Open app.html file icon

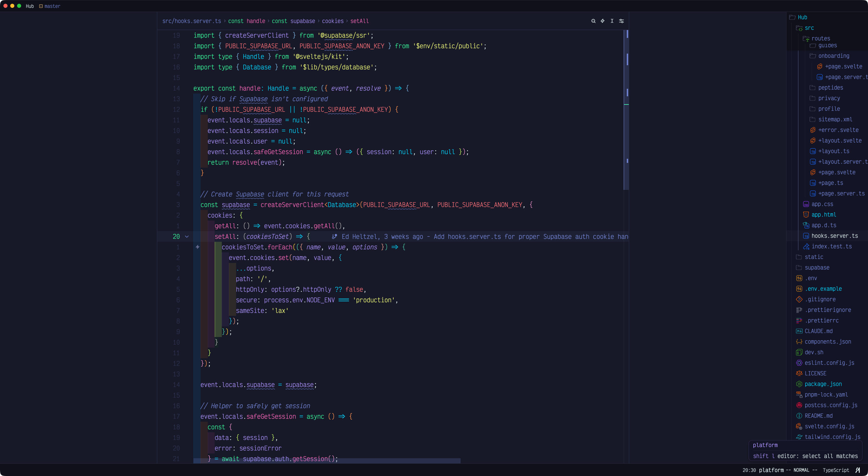coord(806,215)
